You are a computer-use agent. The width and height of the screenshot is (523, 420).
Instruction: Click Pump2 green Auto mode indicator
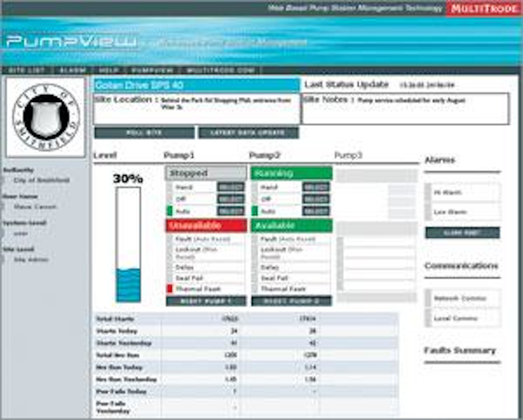pyautogui.click(x=255, y=211)
